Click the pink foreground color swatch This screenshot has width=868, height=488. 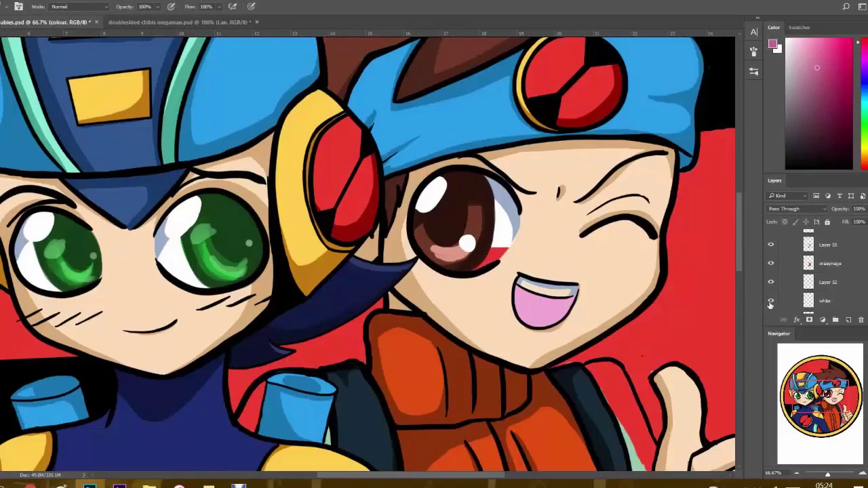(772, 44)
